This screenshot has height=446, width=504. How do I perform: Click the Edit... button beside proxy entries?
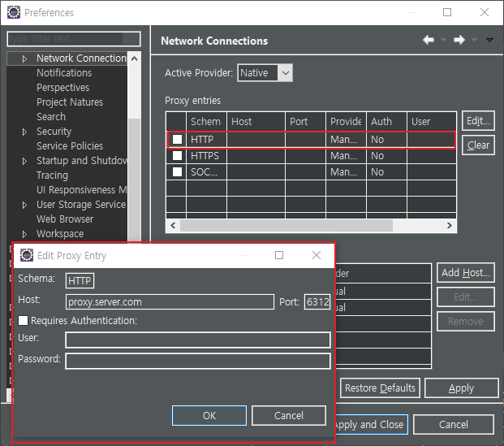[478, 121]
